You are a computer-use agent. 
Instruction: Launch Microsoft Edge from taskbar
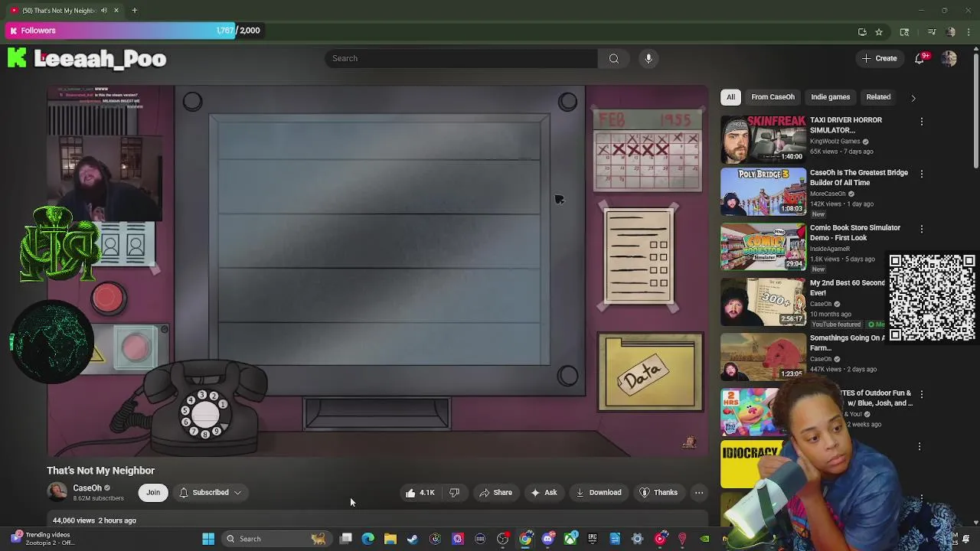point(368,539)
